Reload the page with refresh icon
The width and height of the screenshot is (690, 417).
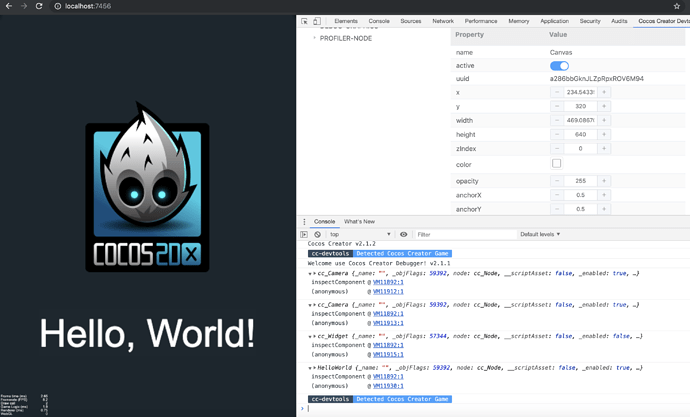pos(39,6)
